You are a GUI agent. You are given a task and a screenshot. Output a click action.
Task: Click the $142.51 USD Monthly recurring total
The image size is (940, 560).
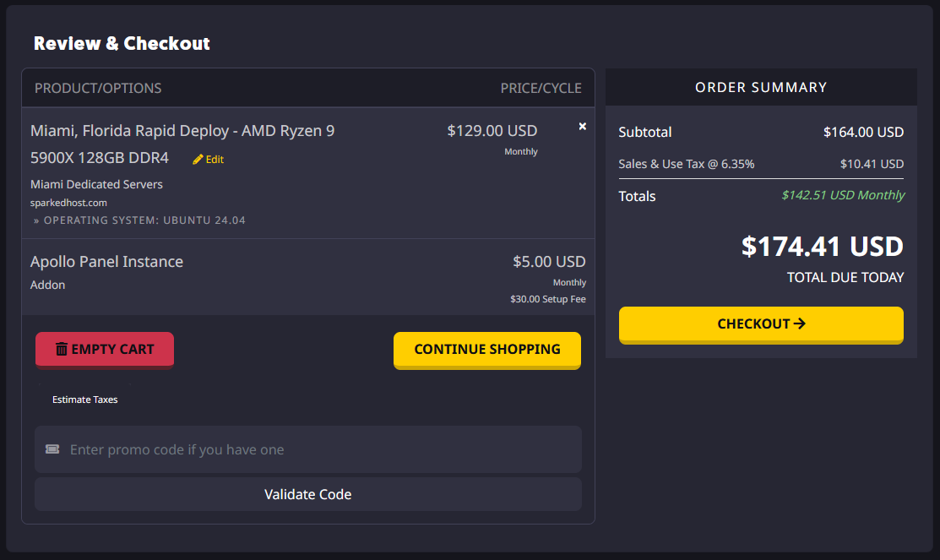point(842,195)
